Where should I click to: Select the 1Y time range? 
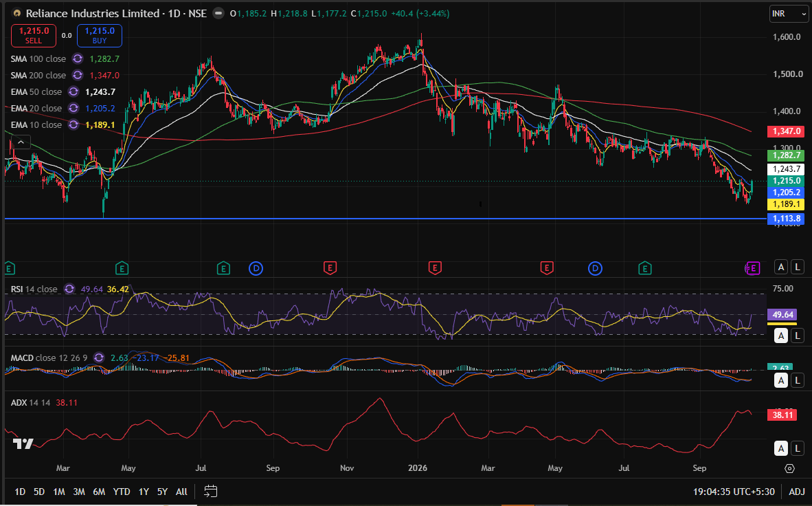point(144,492)
